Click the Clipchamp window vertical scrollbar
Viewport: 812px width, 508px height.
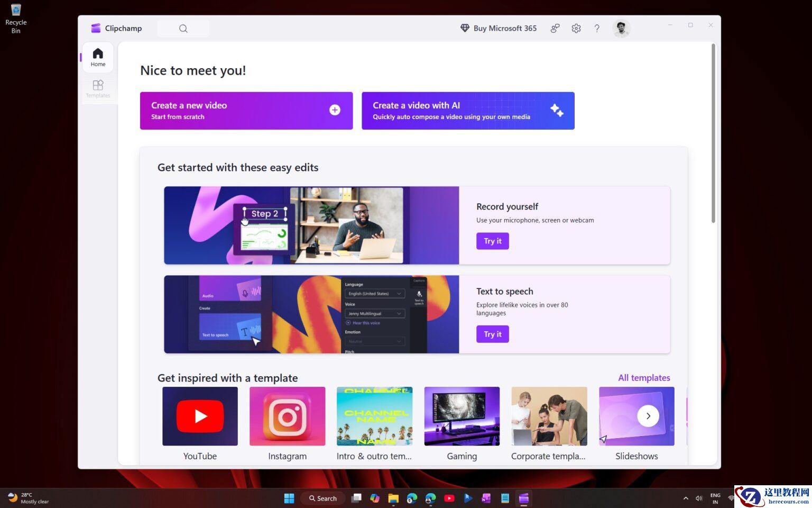(x=713, y=133)
